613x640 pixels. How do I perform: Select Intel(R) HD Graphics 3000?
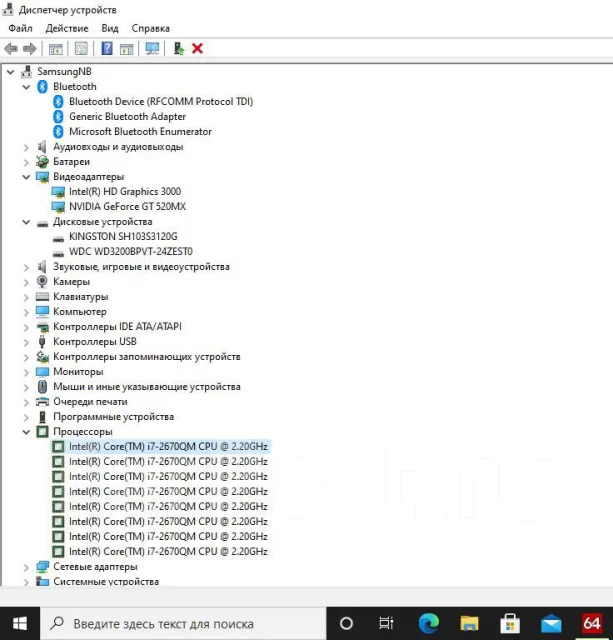pyautogui.click(x=125, y=192)
